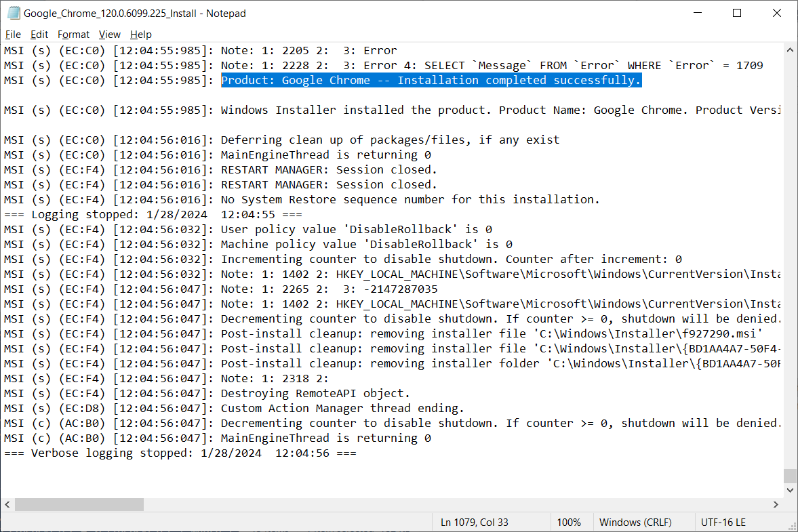798x532 pixels.
Task: Open the Help menu
Action: point(141,35)
